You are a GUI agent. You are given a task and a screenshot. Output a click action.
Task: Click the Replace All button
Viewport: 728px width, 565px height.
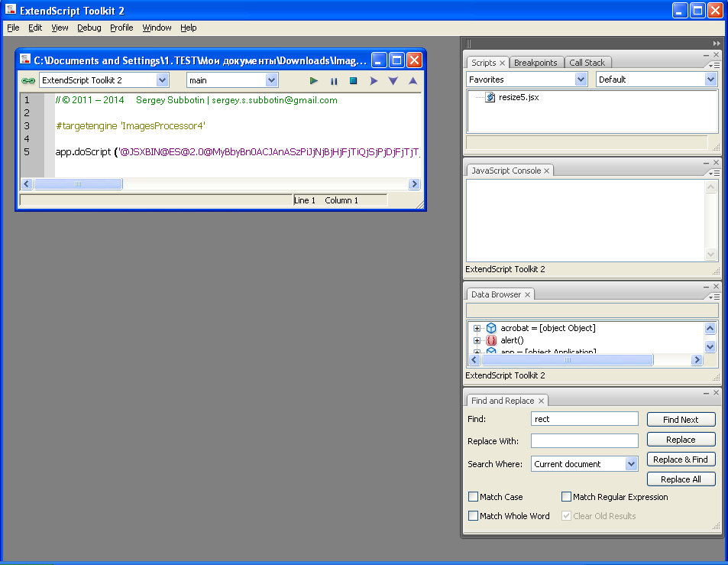tap(681, 479)
